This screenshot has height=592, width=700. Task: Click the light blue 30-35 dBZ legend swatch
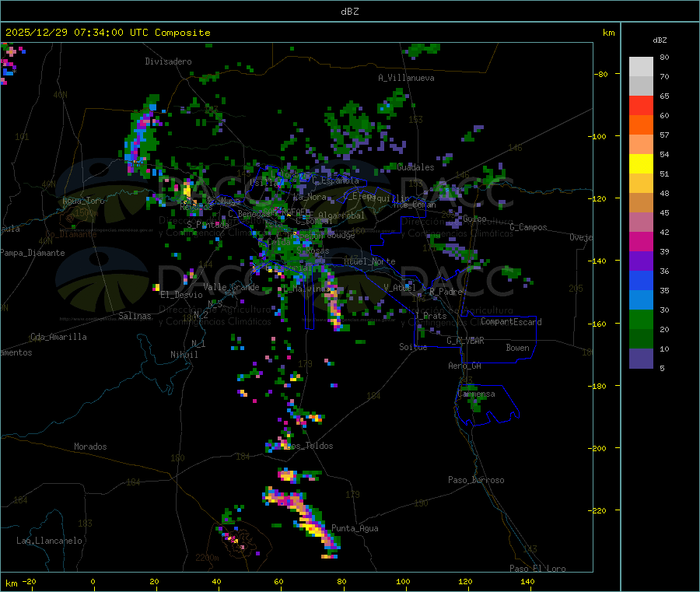641,300
